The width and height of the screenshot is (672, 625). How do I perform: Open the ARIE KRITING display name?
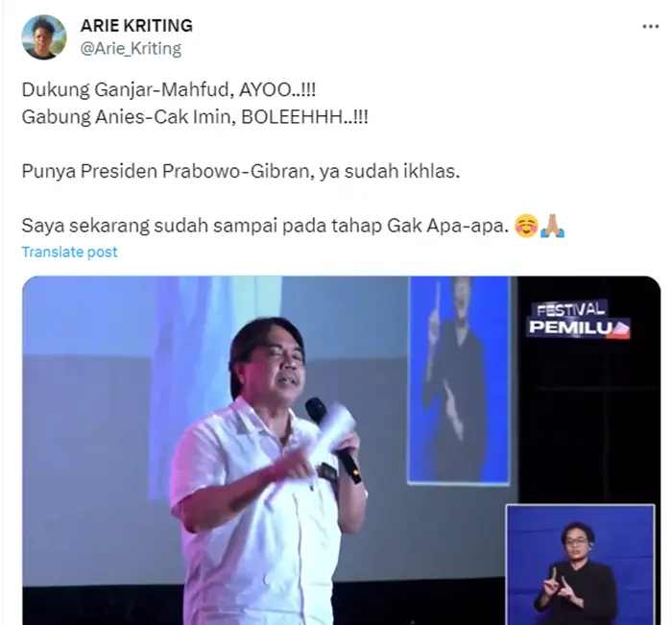click(136, 26)
